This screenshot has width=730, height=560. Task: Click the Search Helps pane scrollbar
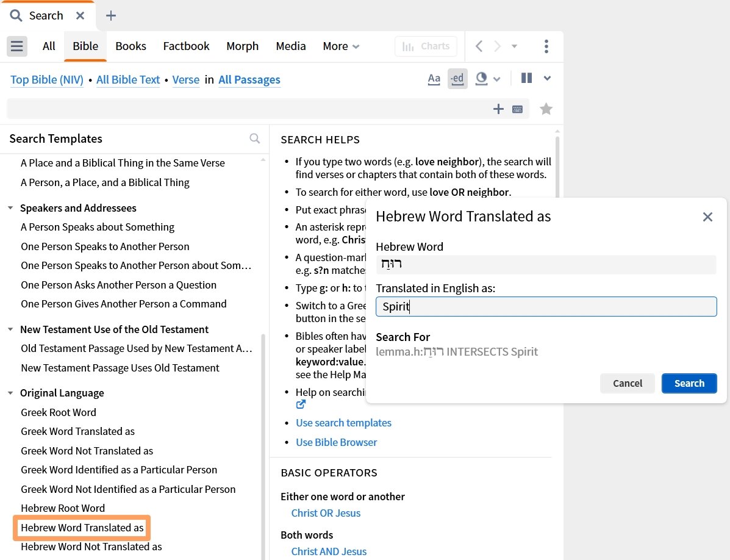click(557, 168)
